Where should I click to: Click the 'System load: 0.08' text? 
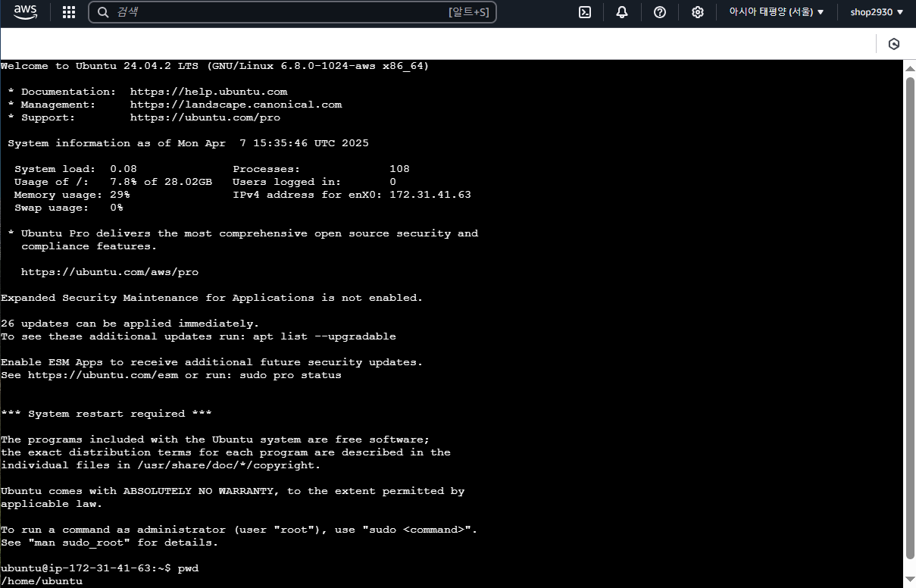(x=76, y=169)
